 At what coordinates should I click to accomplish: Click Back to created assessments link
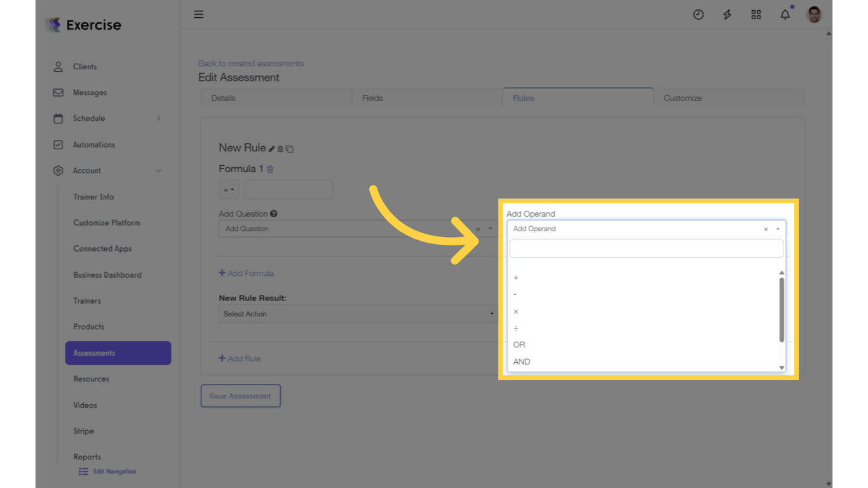point(251,64)
